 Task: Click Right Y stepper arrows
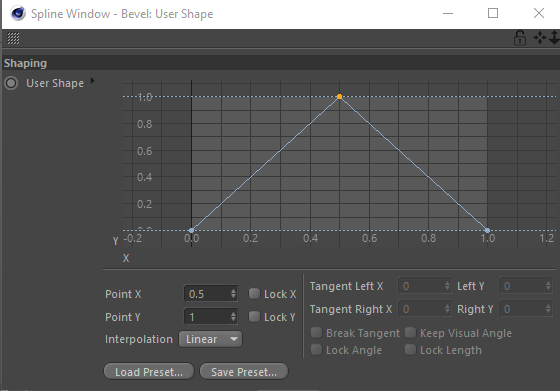click(x=548, y=309)
